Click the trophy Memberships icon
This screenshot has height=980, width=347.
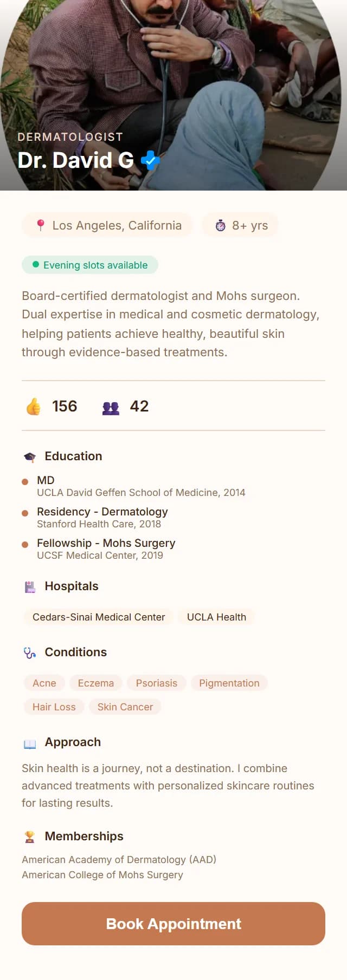(x=30, y=836)
